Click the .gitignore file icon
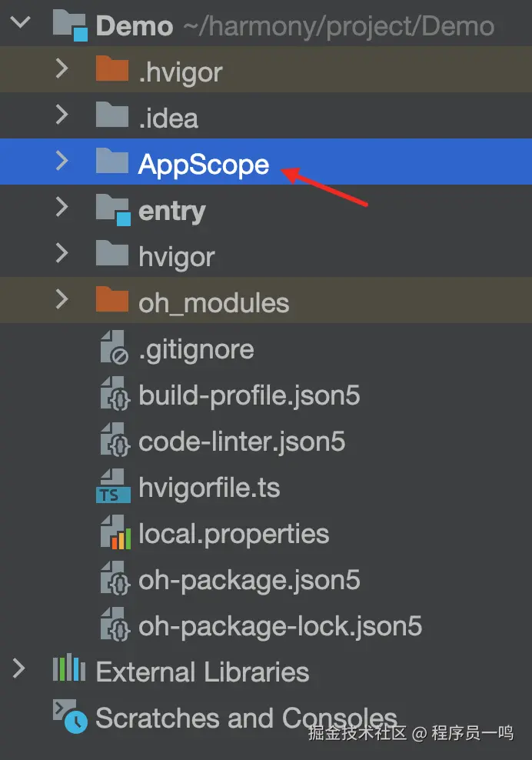This screenshot has height=760, width=532. (114, 349)
